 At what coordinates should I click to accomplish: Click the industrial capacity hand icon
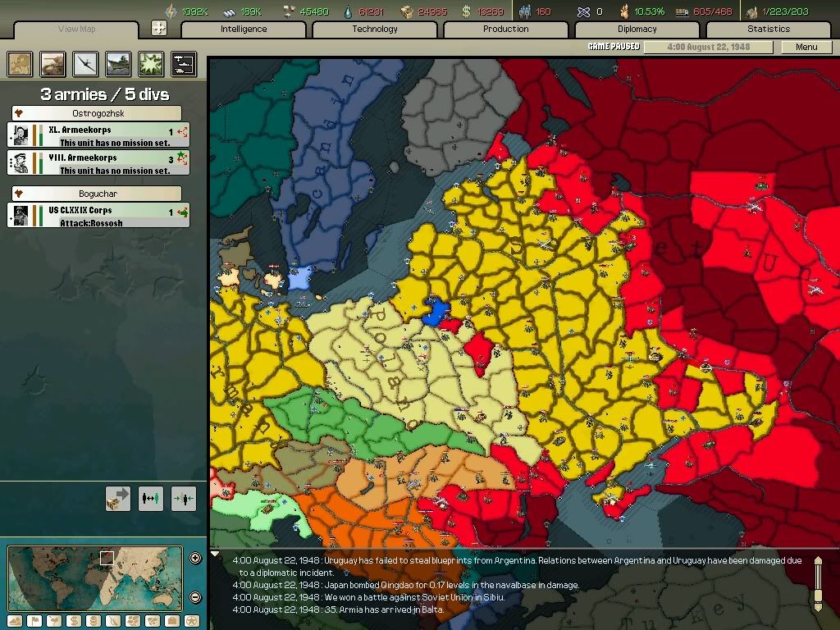point(751,11)
